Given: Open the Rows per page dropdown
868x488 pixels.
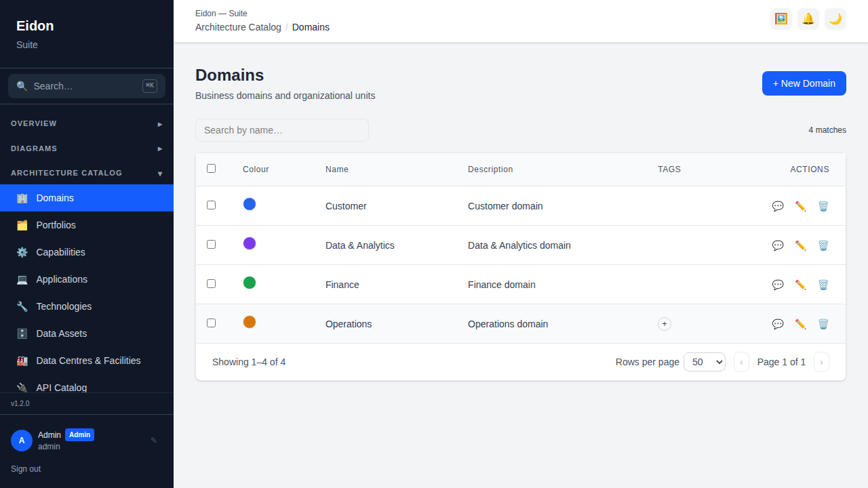Looking at the screenshot, I should click(x=705, y=362).
